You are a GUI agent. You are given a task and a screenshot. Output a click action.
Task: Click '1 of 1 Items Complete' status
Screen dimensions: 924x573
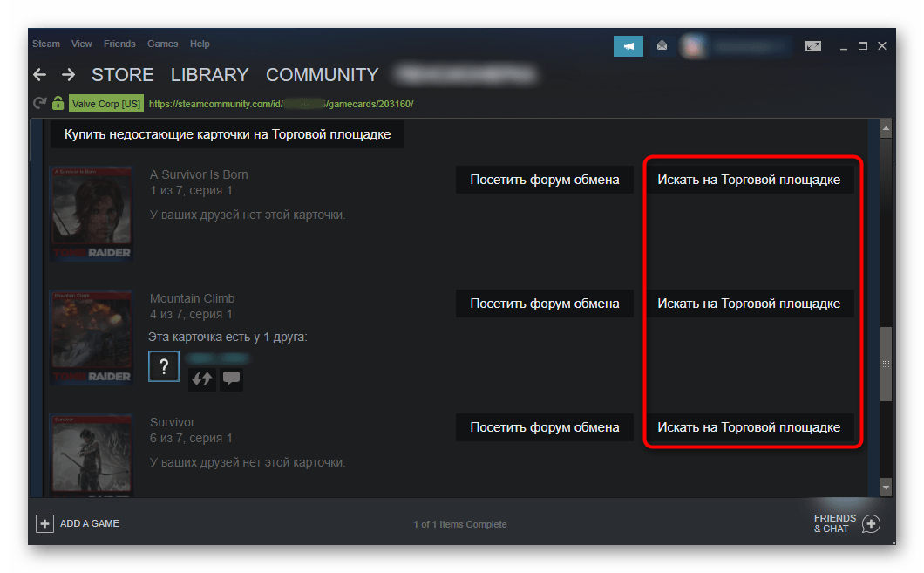(x=460, y=524)
